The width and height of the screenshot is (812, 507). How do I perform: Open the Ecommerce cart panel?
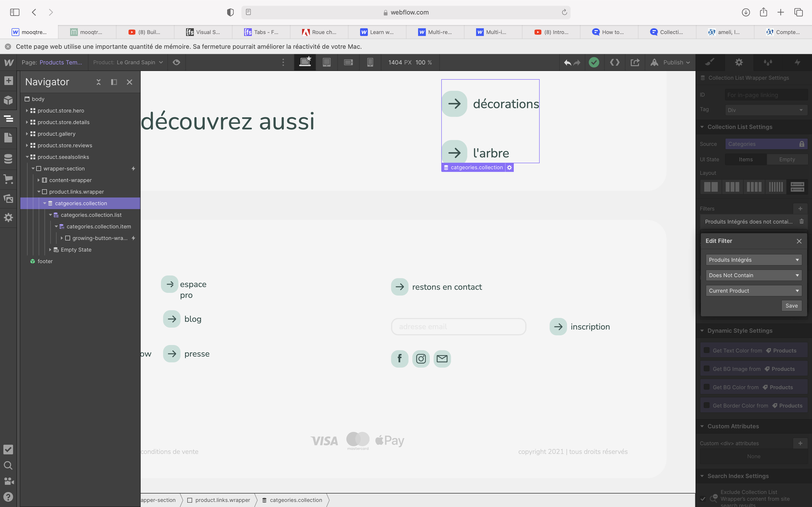8,179
